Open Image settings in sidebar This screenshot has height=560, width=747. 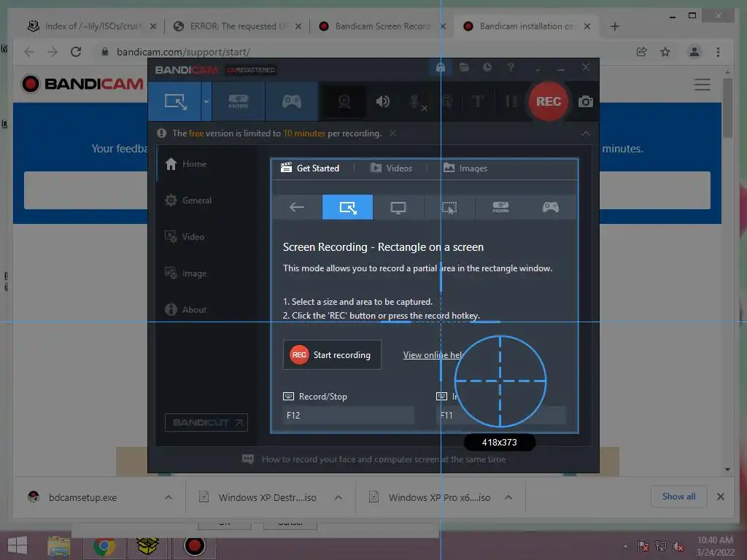pyautogui.click(x=186, y=273)
